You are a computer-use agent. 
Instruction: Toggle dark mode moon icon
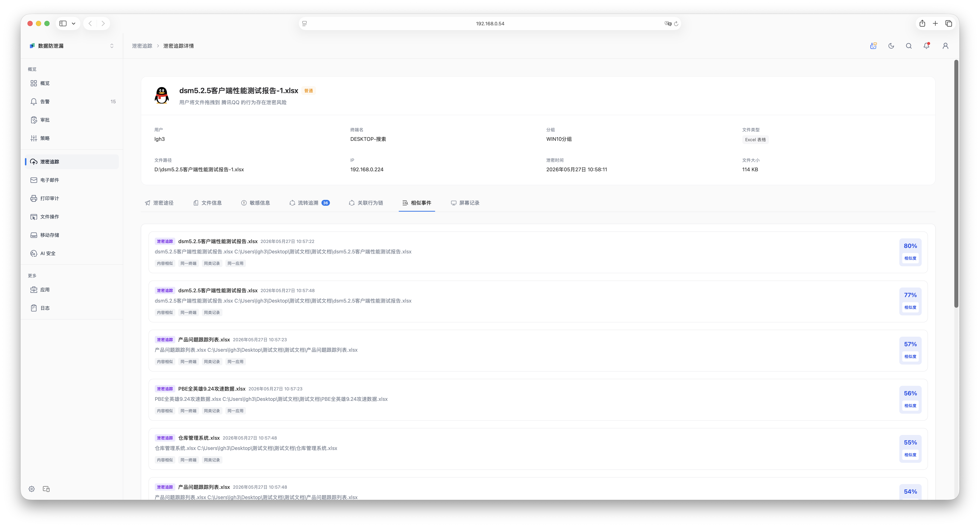click(x=891, y=46)
